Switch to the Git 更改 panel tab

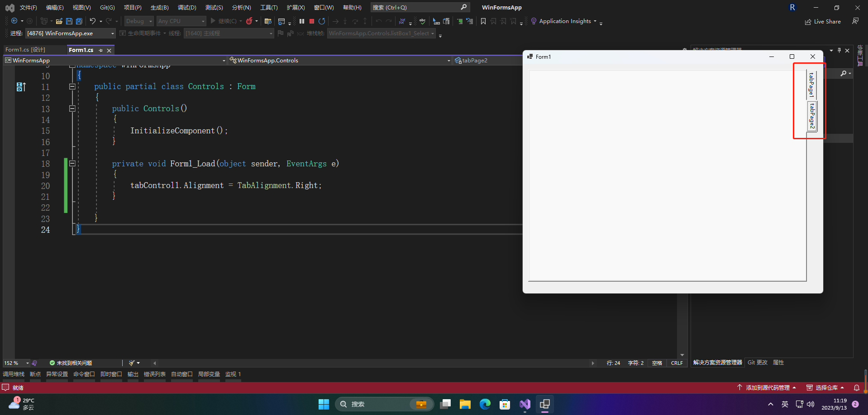click(x=758, y=363)
